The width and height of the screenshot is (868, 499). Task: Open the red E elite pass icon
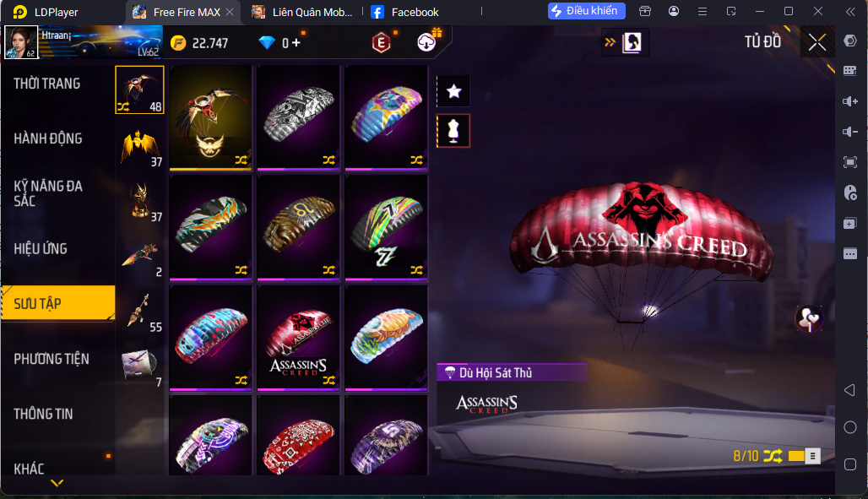tap(381, 43)
